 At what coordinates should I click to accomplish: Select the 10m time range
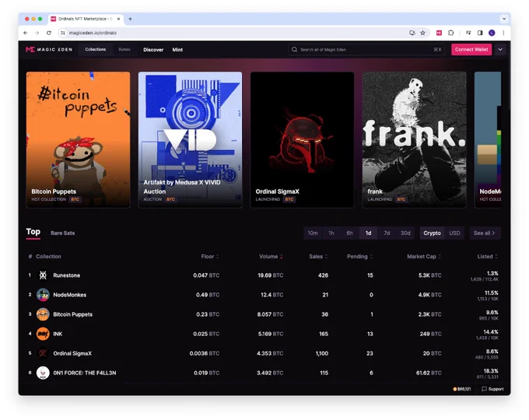(x=313, y=233)
